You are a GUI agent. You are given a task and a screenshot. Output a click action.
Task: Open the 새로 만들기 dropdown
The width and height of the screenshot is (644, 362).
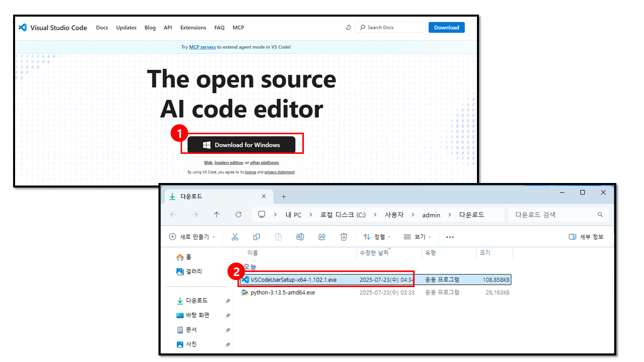coord(192,237)
